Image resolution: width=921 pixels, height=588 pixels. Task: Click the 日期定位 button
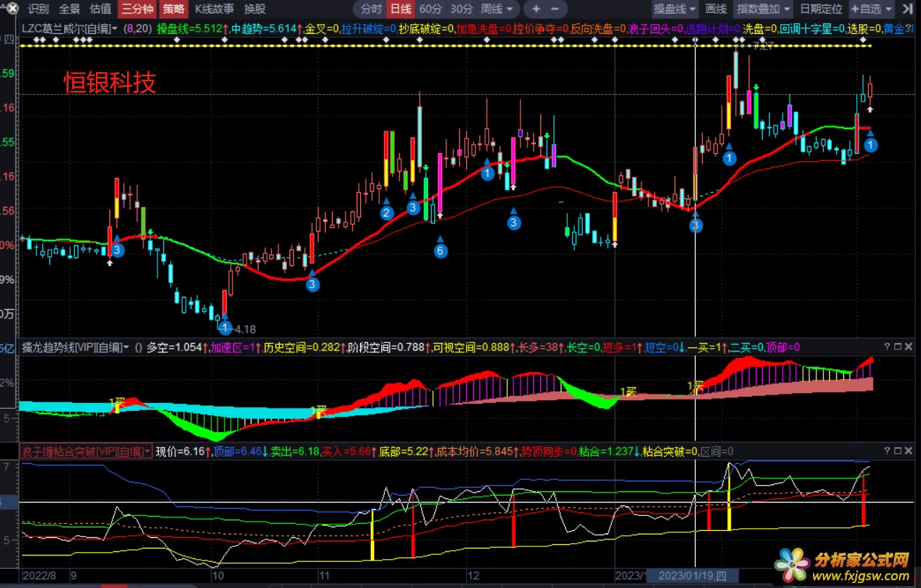pos(821,9)
